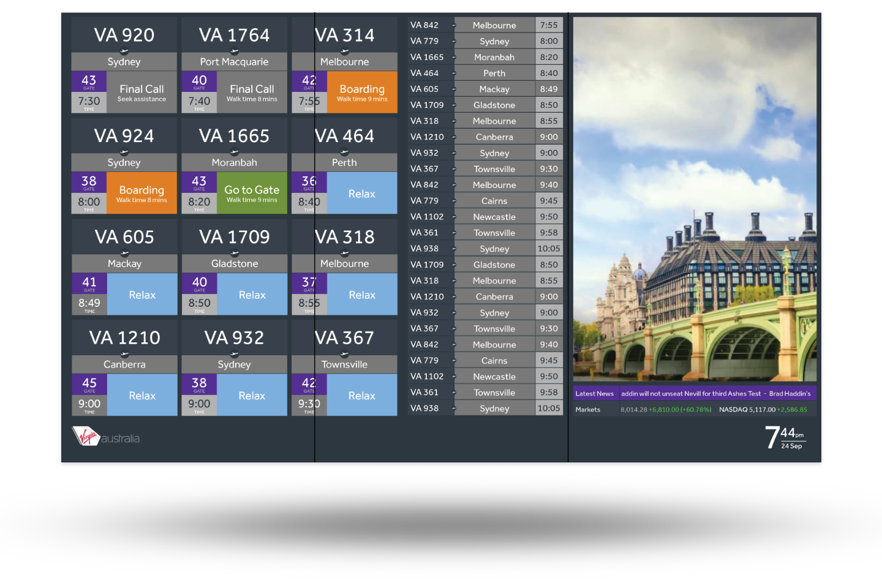Select the green Go to Gate status
Viewport: 882px width, 588px height.
tap(252, 193)
